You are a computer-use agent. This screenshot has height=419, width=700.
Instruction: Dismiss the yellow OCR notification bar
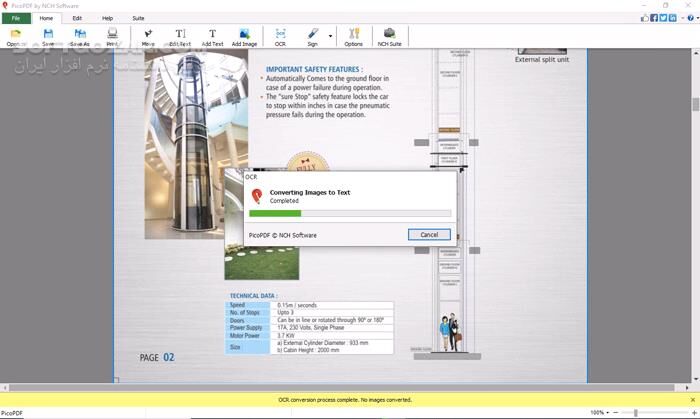[x=692, y=399]
